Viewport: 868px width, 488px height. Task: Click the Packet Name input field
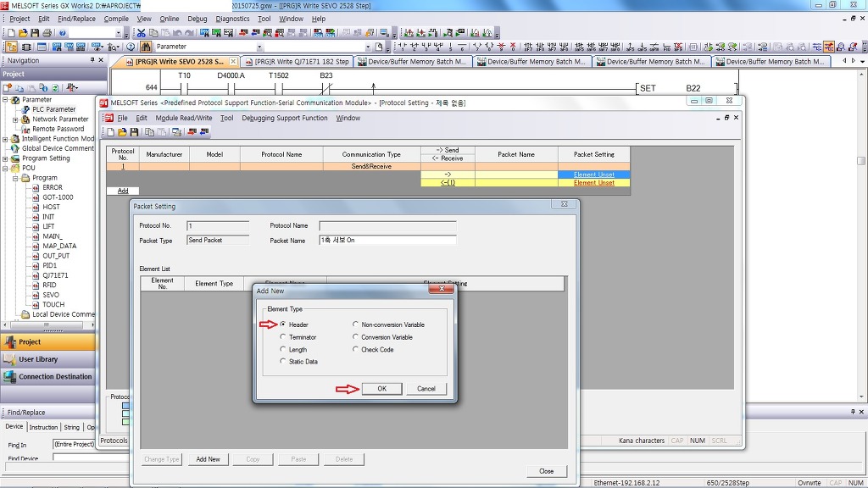(x=387, y=241)
